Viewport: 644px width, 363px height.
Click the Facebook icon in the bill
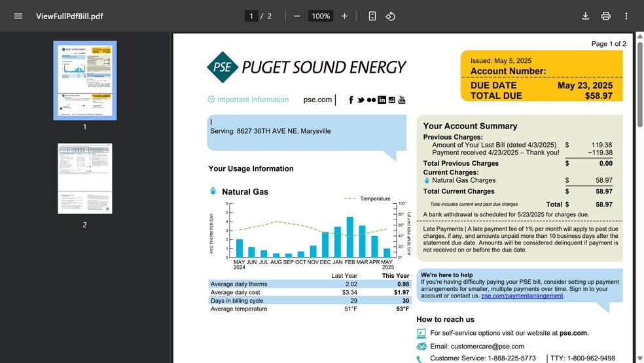click(351, 100)
